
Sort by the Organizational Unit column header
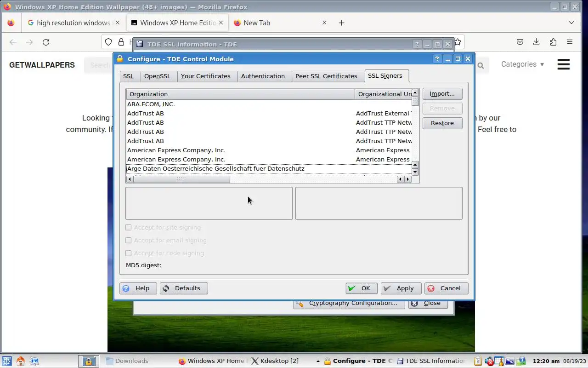click(384, 94)
